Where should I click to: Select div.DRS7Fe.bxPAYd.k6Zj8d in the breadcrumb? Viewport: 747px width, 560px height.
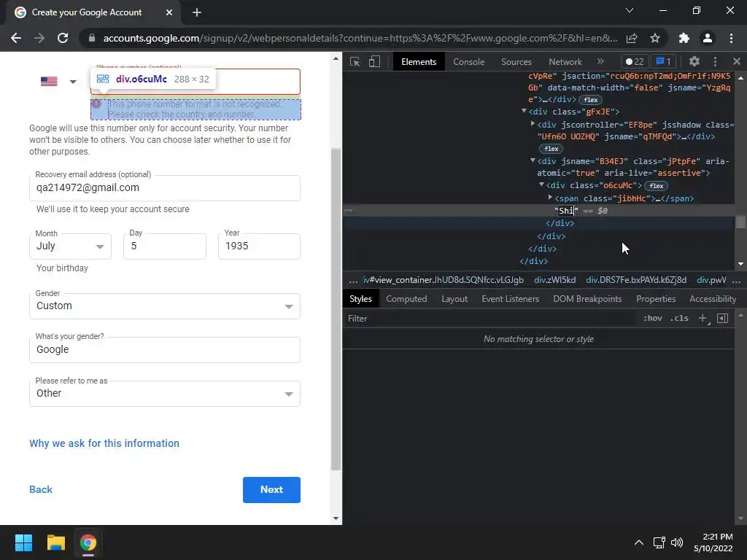click(636, 280)
